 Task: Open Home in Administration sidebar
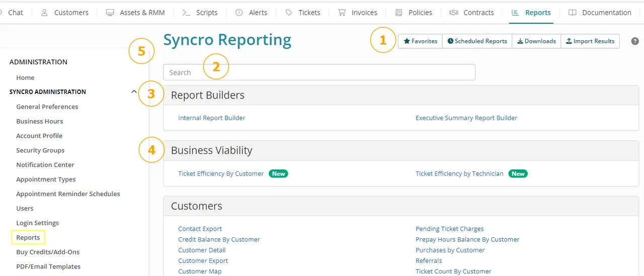tap(25, 77)
